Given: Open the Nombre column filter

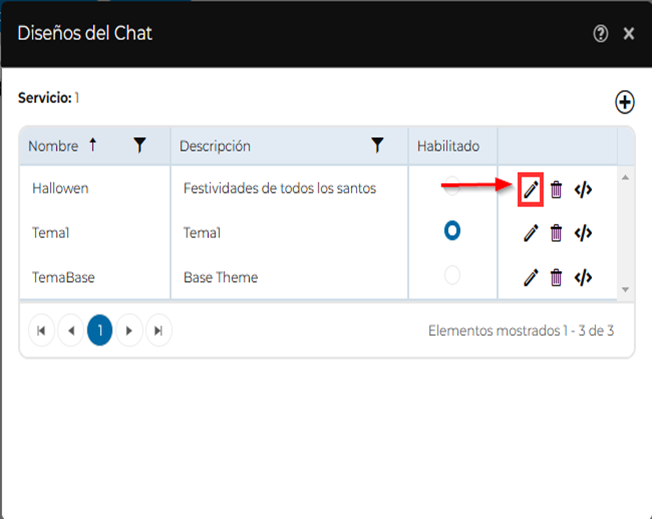Looking at the screenshot, I should [140, 146].
